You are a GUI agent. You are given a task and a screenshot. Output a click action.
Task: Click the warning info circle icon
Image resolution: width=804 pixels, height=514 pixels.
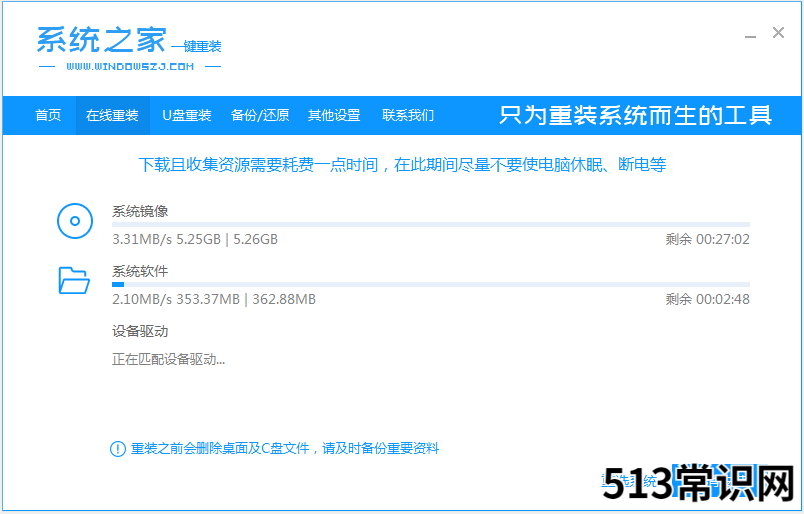pyautogui.click(x=118, y=449)
